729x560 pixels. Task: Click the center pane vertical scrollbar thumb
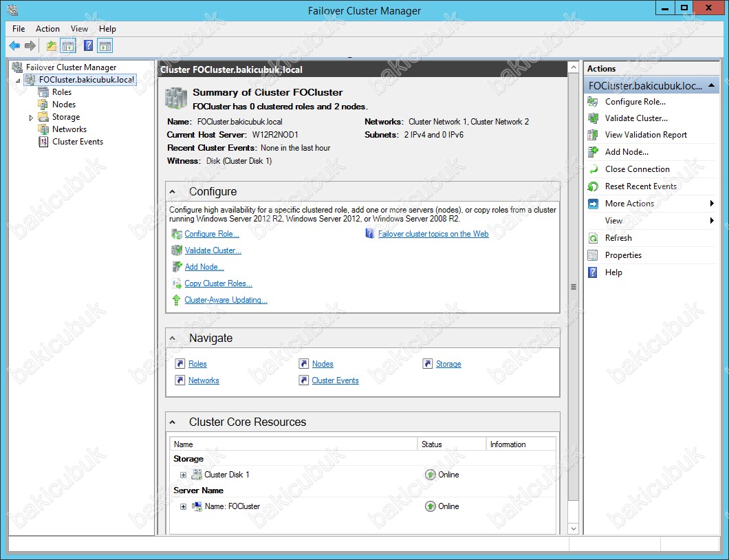574,287
